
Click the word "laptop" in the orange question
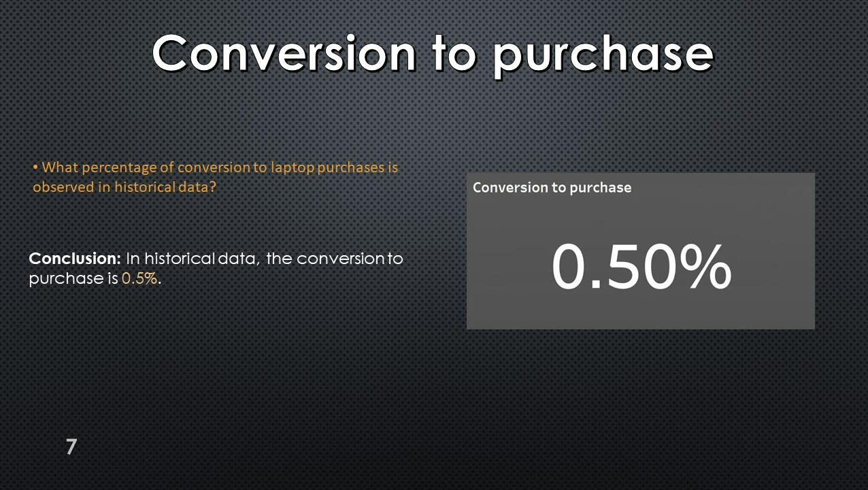pyautogui.click(x=293, y=167)
